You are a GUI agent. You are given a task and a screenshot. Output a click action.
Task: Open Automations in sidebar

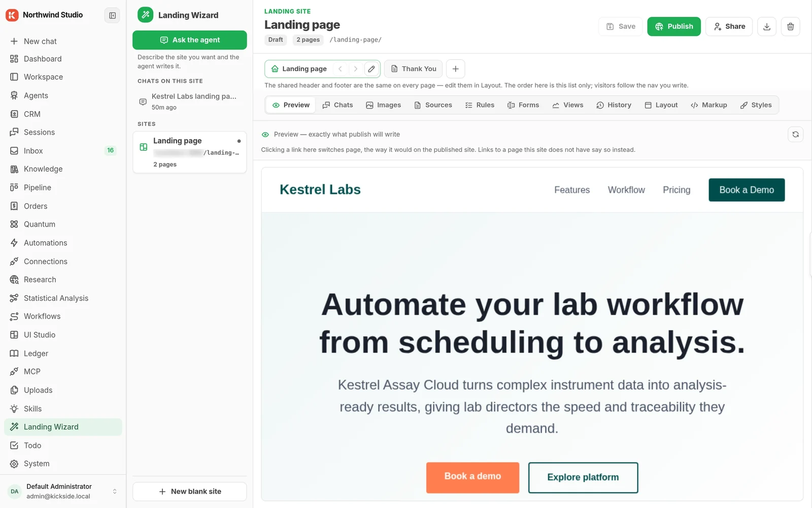[63, 243]
